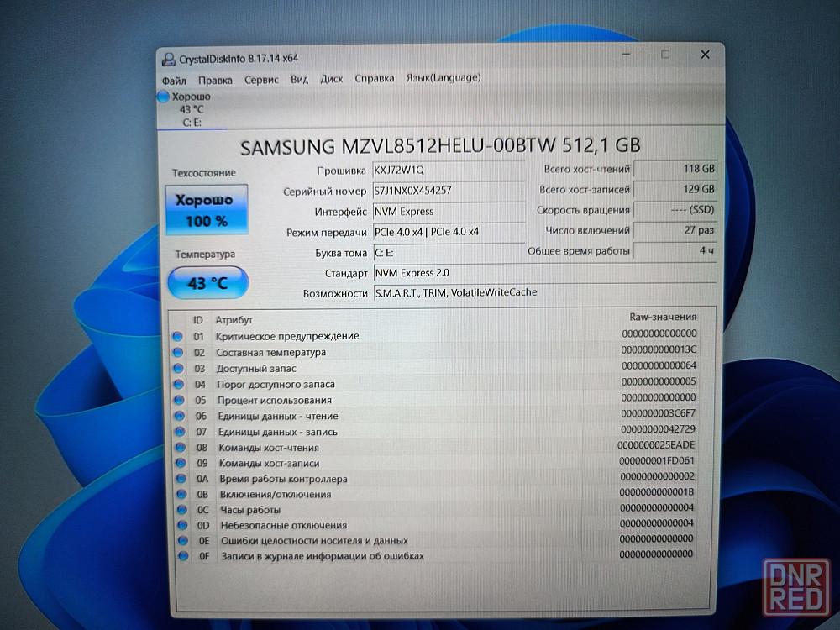Click raw value 000000001FD061
The height and width of the screenshot is (630, 840).
pos(657,460)
